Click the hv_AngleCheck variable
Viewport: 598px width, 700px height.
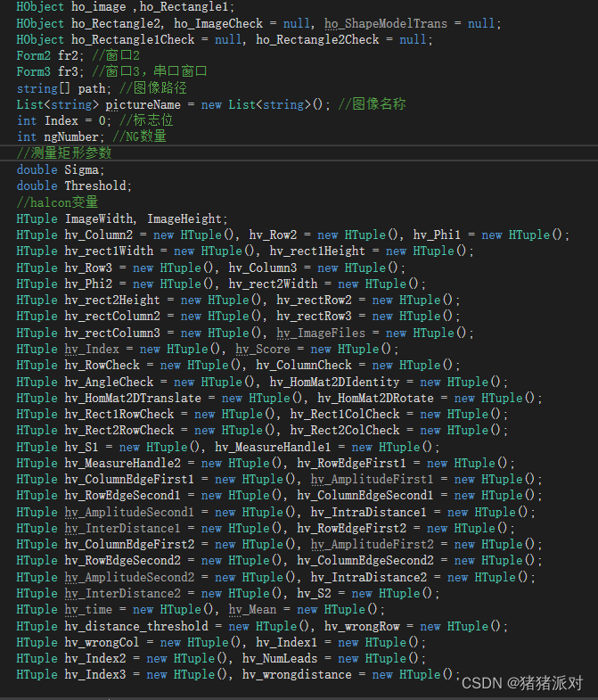[109, 383]
